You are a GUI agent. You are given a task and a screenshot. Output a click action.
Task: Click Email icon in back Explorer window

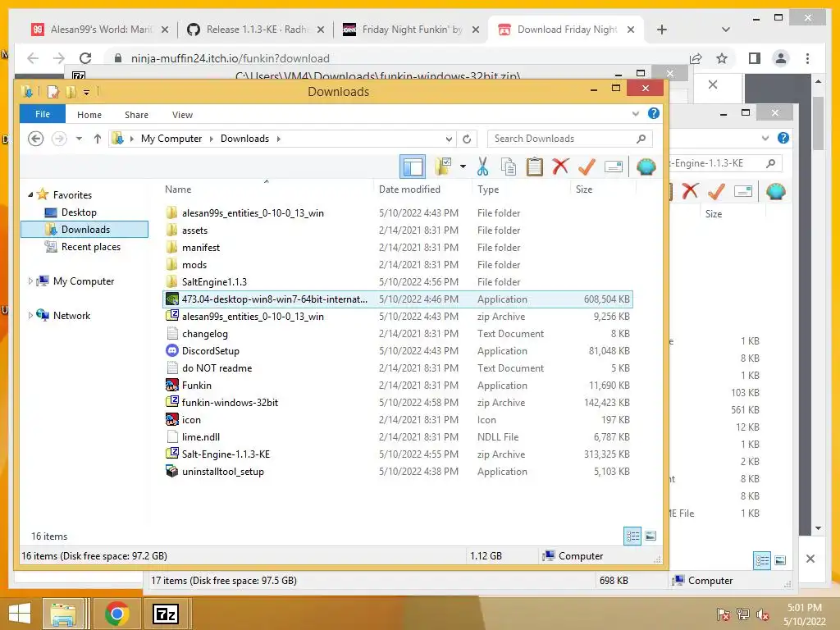pyautogui.click(x=743, y=191)
